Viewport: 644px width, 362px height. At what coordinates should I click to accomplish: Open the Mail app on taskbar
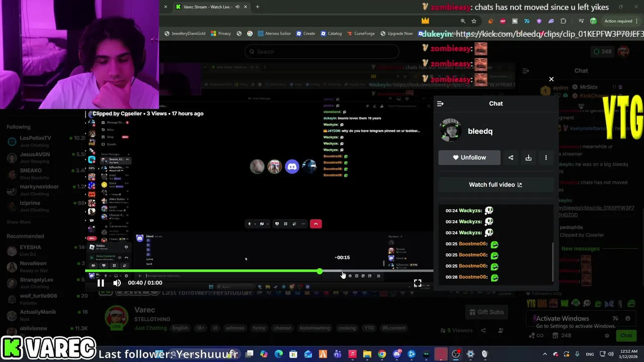[308, 354]
